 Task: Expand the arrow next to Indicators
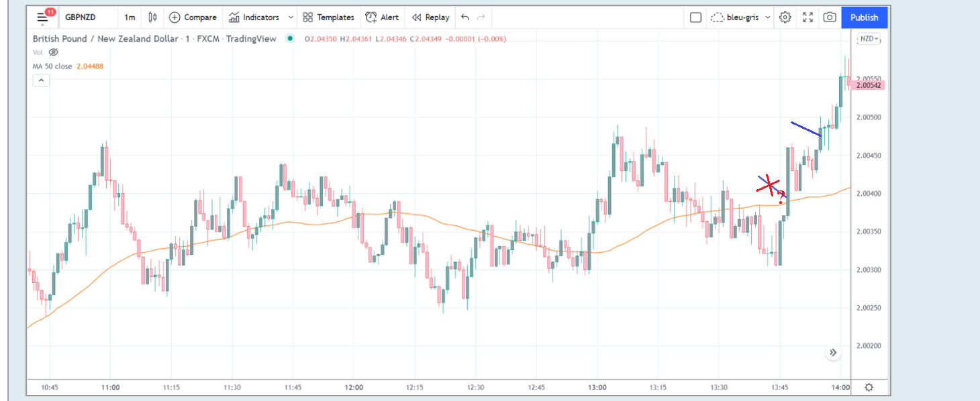tap(291, 17)
